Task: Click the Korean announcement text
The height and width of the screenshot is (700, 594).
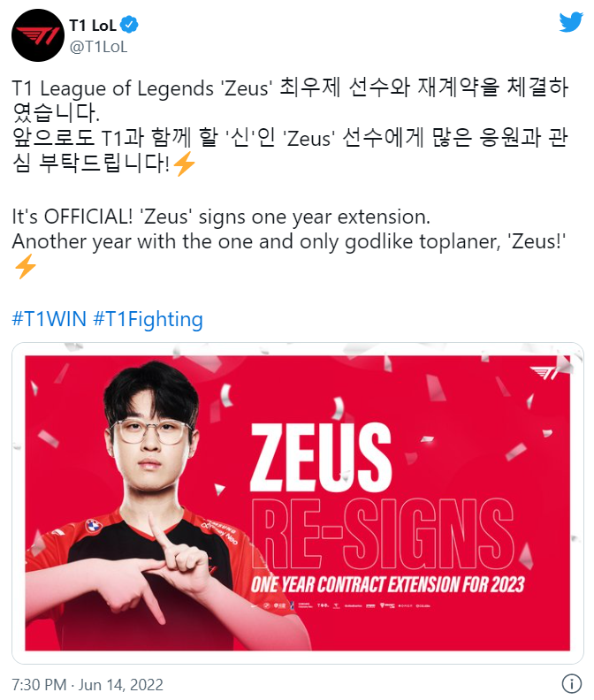Action: point(290,125)
